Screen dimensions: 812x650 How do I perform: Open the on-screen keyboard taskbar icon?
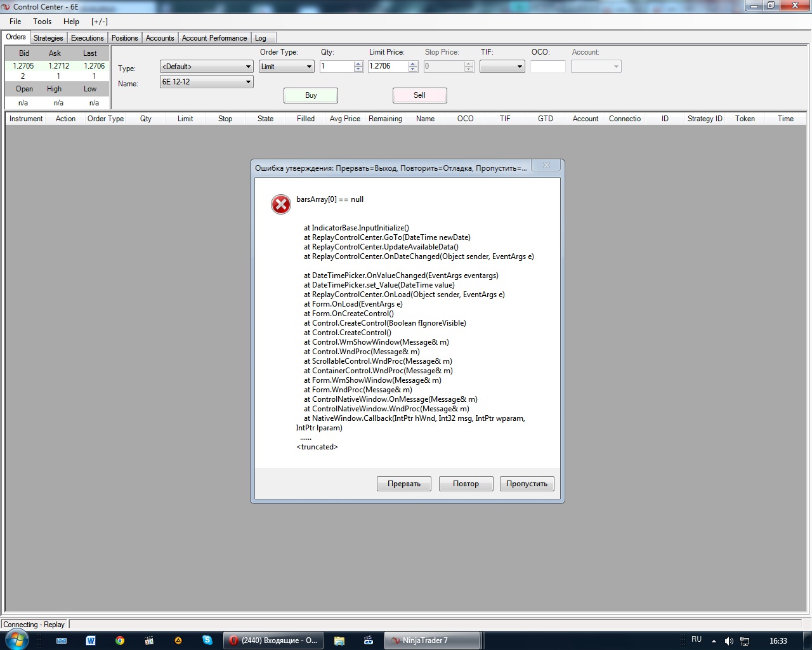point(62,640)
